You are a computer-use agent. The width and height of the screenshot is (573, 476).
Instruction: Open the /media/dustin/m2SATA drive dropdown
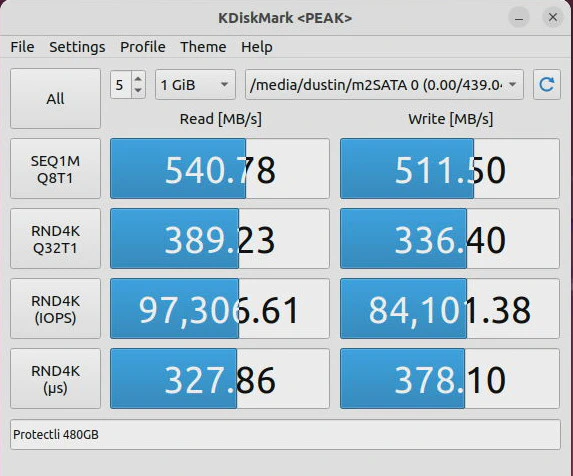pyautogui.click(x=384, y=84)
